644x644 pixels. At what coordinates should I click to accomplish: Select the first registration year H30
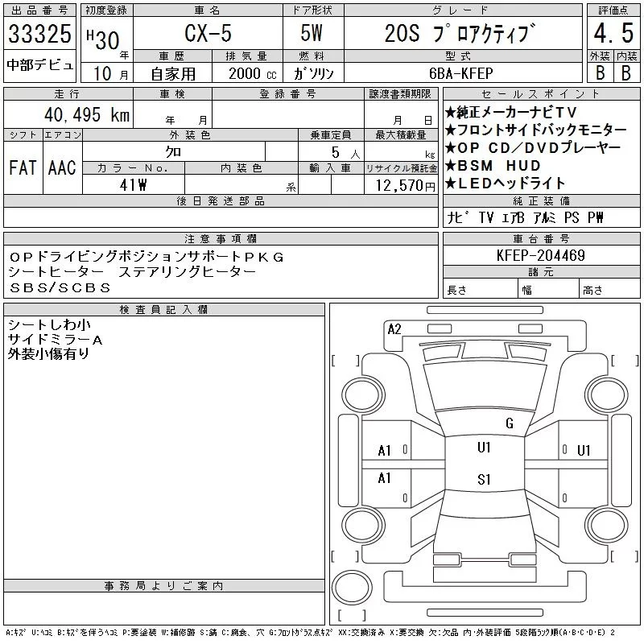103,39
